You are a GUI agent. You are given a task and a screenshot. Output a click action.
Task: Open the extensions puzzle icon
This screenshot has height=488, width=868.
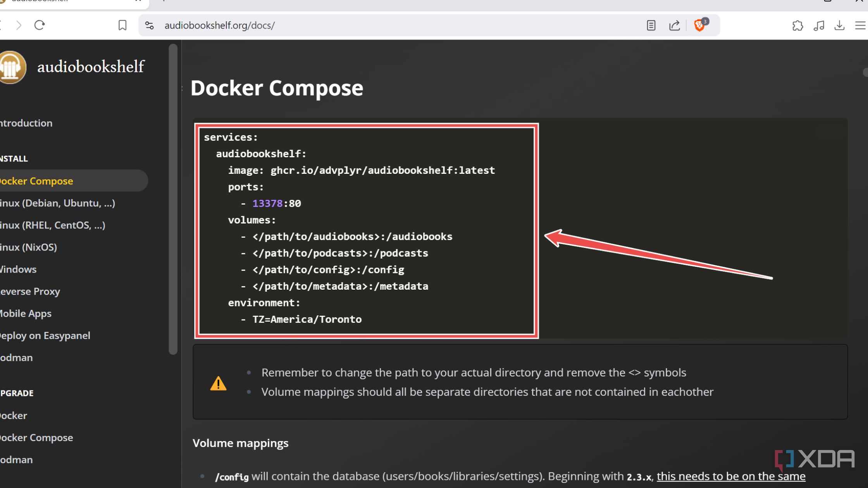[x=797, y=26]
